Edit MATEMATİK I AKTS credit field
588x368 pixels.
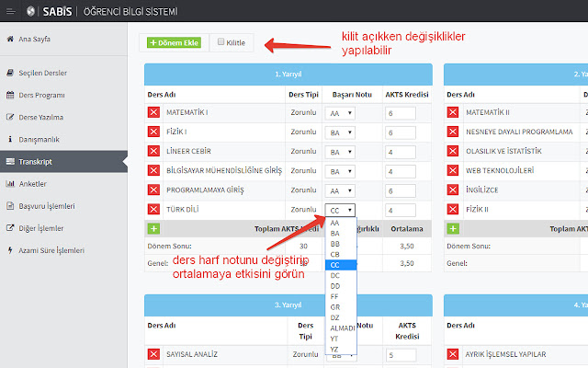click(x=401, y=113)
